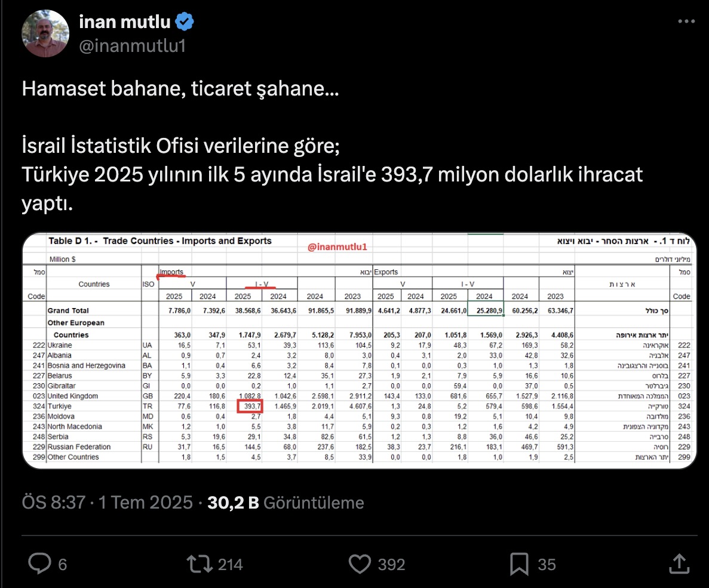Click the repost arrows icon
The image size is (709, 588).
(199, 564)
